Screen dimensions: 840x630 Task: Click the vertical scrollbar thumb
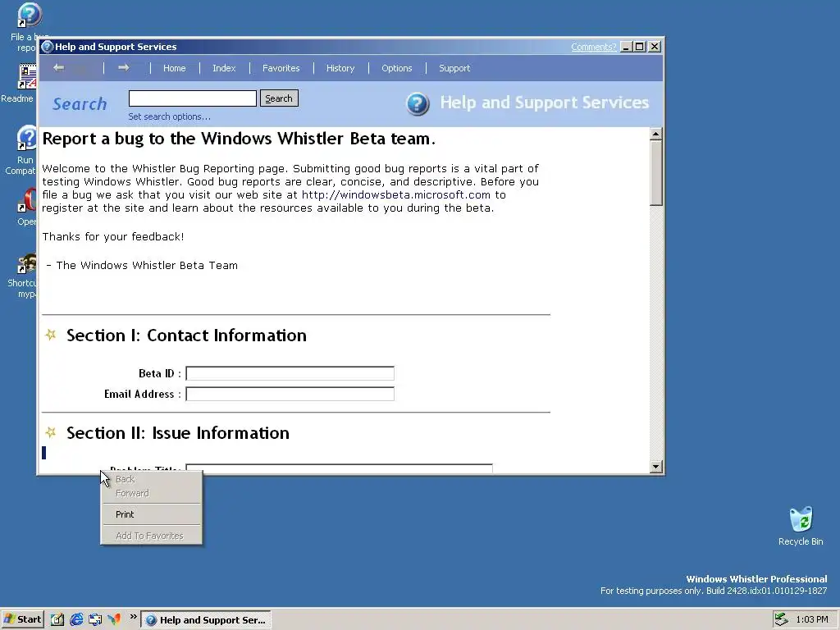(655, 173)
